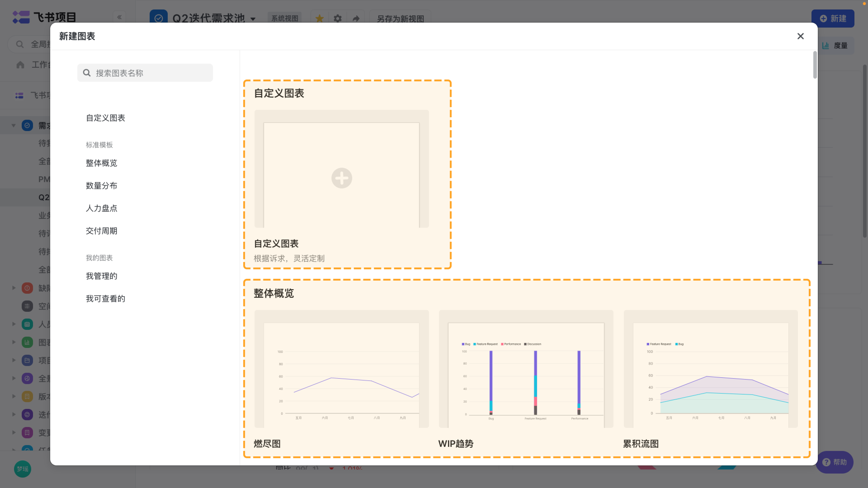This screenshot has height=488, width=868.
Task: Click the 飞书项目 space list icon
Action: pos(19,96)
